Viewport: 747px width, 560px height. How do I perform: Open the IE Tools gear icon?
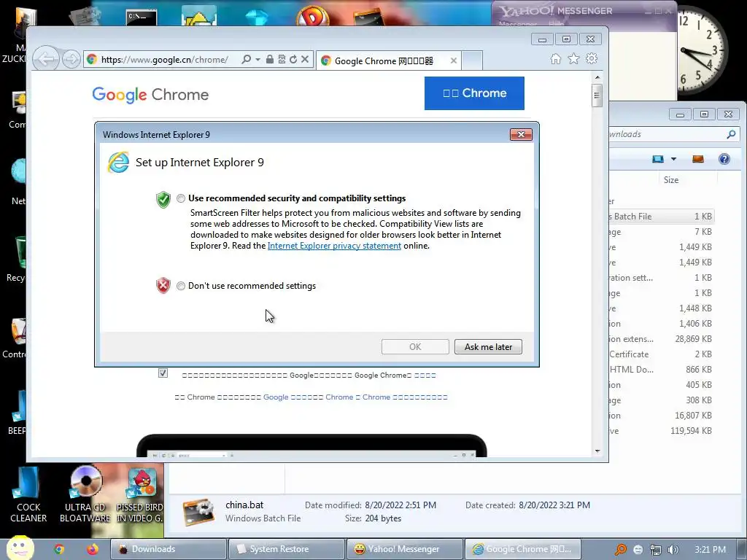pos(592,59)
